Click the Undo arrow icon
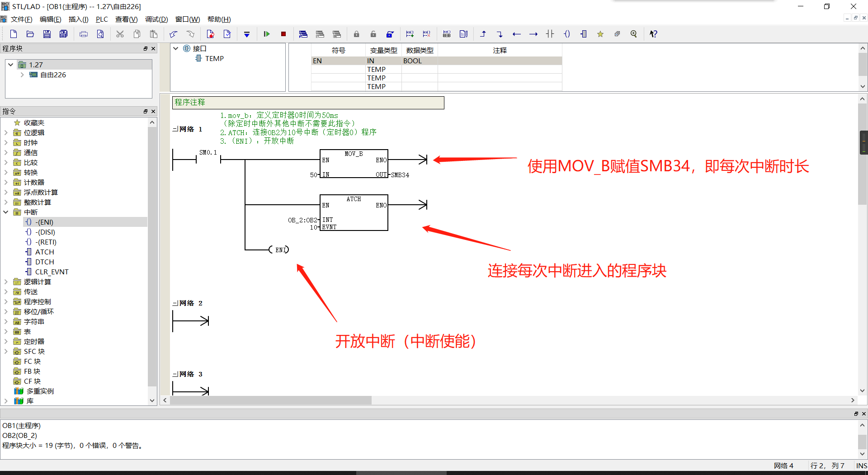The width and height of the screenshot is (868, 475). click(174, 34)
